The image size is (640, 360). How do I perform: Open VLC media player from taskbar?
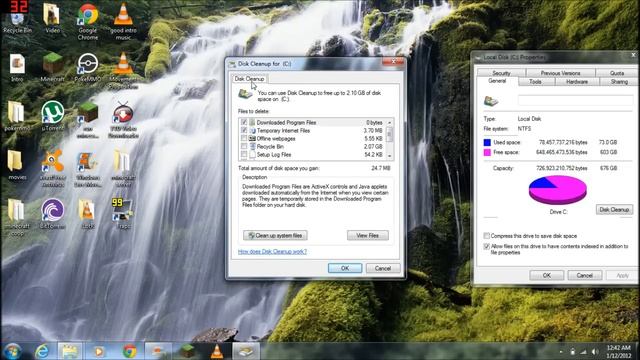click(217, 351)
